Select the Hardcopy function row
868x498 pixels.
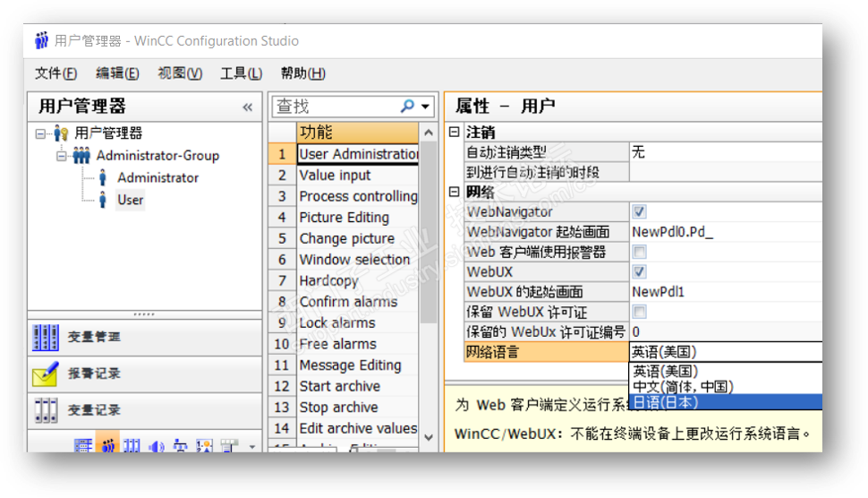(x=358, y=281)
